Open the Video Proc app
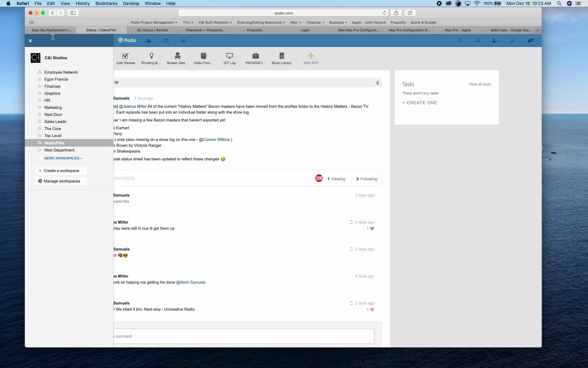 point(203,59)
